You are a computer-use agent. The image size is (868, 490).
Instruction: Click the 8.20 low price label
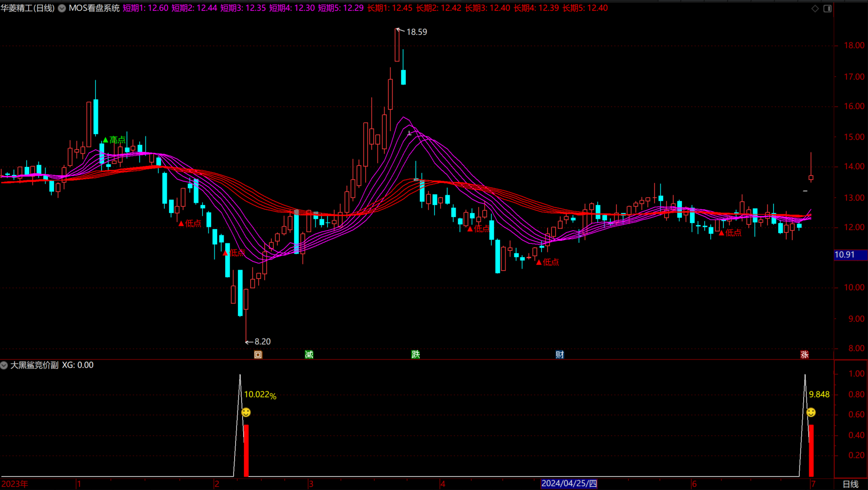point(263,341)
